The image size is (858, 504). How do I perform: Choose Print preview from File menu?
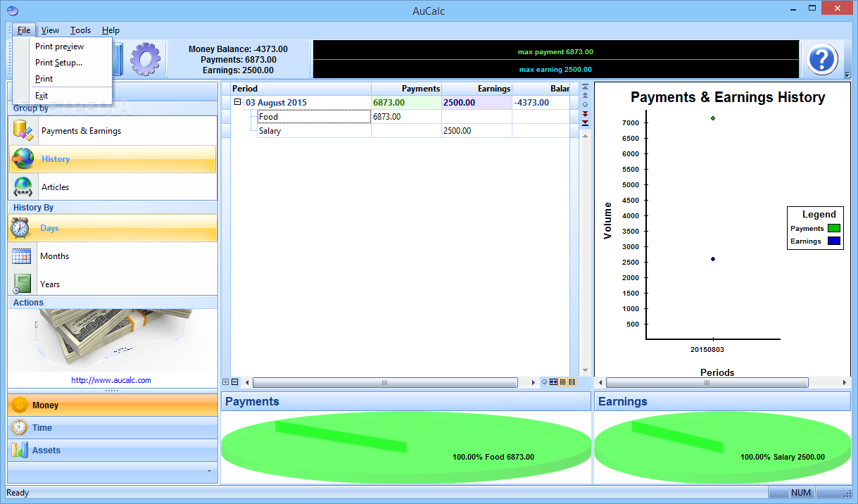tap(63, 46)
